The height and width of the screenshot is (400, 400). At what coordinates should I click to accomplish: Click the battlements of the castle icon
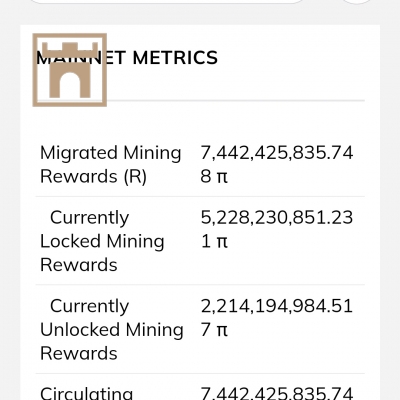pyautogui.click(x=70, y=49)
